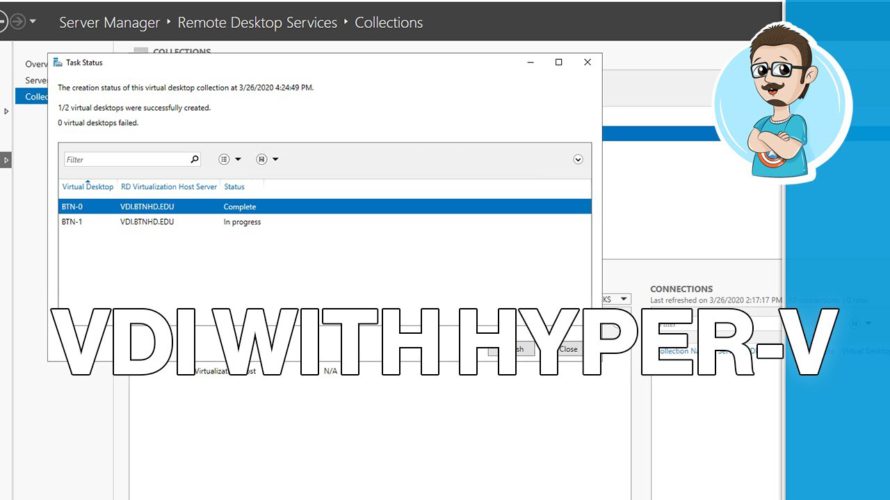Click VDI.BTNHD.EDU in the BTN-1 row

[147, 222]
